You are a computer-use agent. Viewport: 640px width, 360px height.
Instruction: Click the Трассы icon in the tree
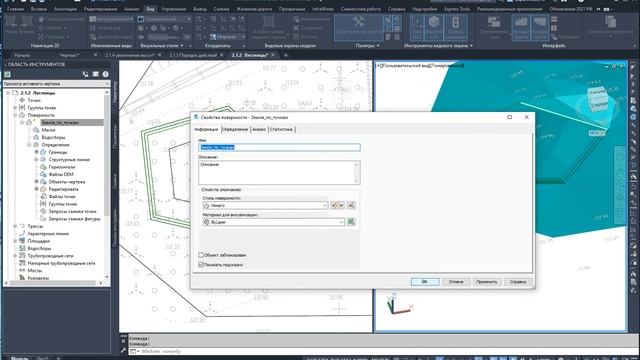click(22, 226)
